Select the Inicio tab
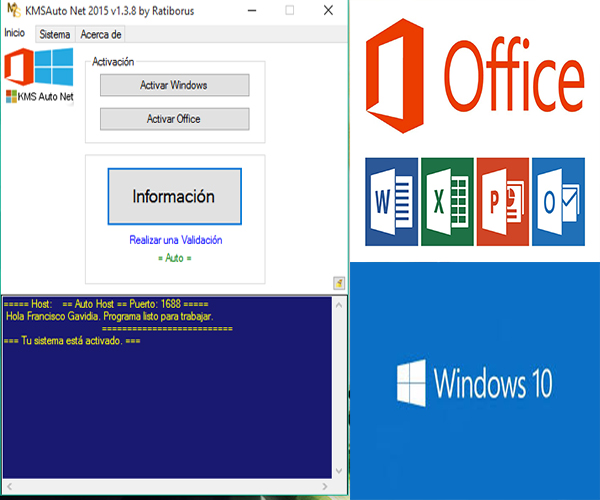 [15, 33]
